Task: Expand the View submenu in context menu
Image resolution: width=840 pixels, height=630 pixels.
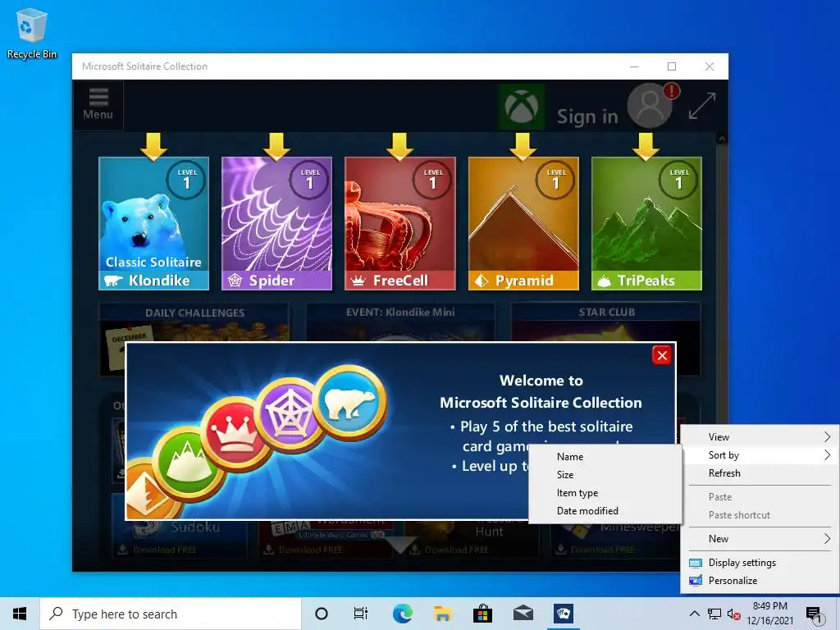Action: tap(760, 437)
